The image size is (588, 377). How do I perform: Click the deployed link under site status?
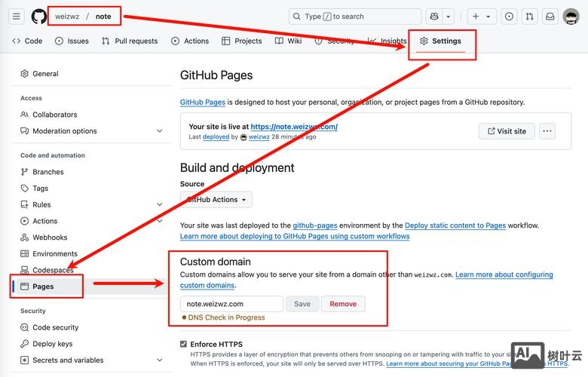(x=216, y=137)
